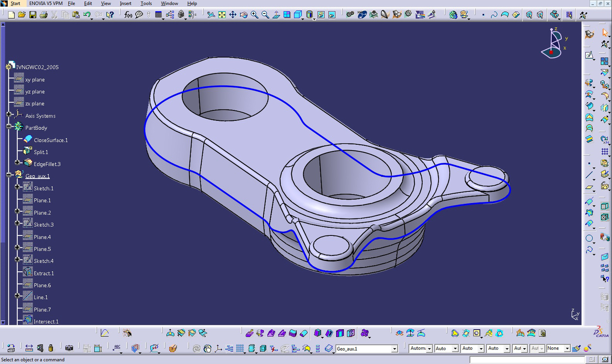Click the Fly mode airplane icon
Viewport: 612px width, 364px height.
pyautogui.click(x=211, y=15)
